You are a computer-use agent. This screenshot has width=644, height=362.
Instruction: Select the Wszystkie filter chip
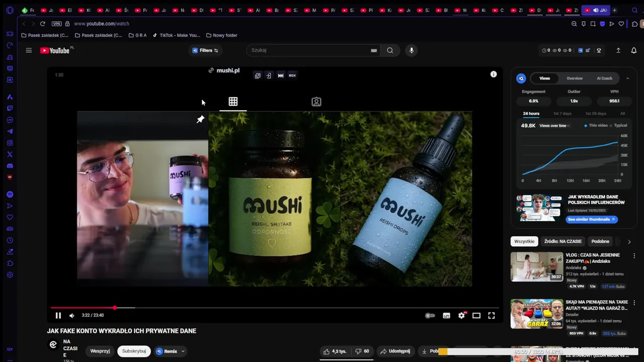tap(524, 241)
